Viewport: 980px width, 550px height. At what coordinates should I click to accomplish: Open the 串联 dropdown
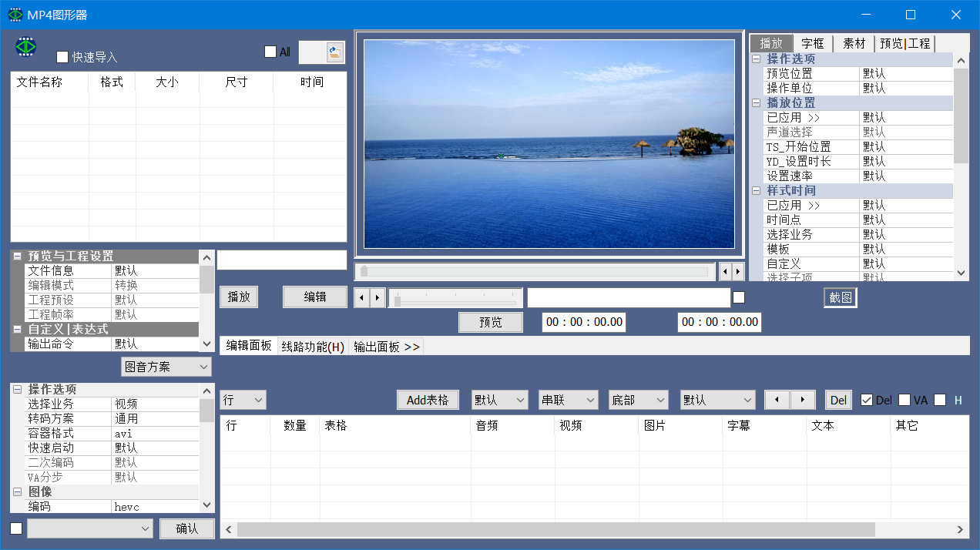568,400
